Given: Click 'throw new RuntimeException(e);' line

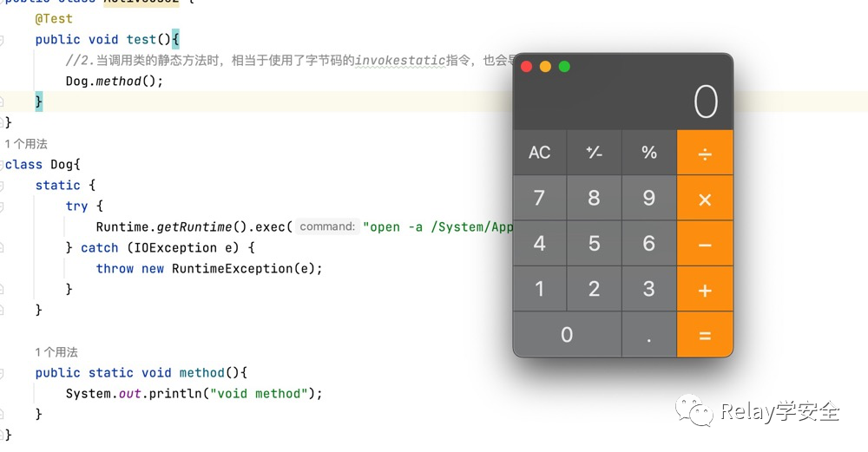Looking at the screenshot, I should [208, 269].
